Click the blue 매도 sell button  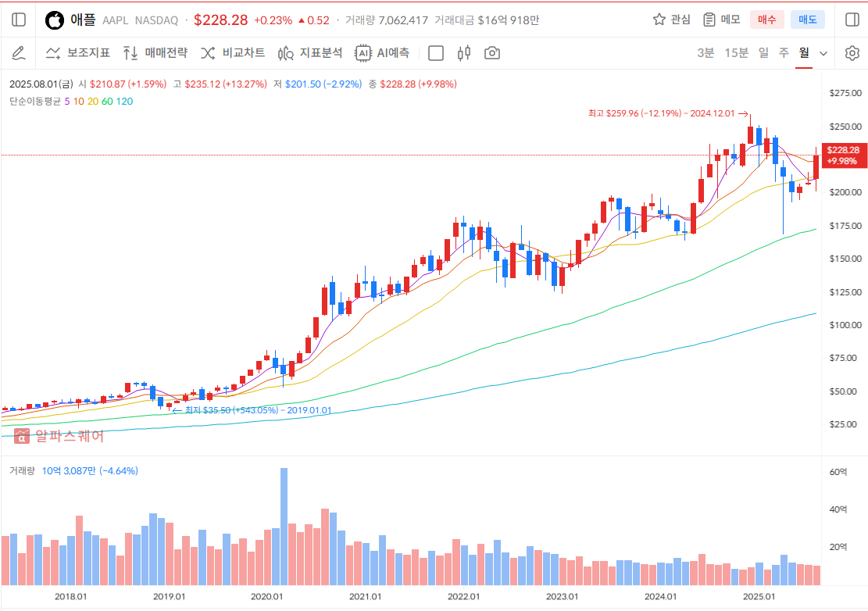pos(808,20)
